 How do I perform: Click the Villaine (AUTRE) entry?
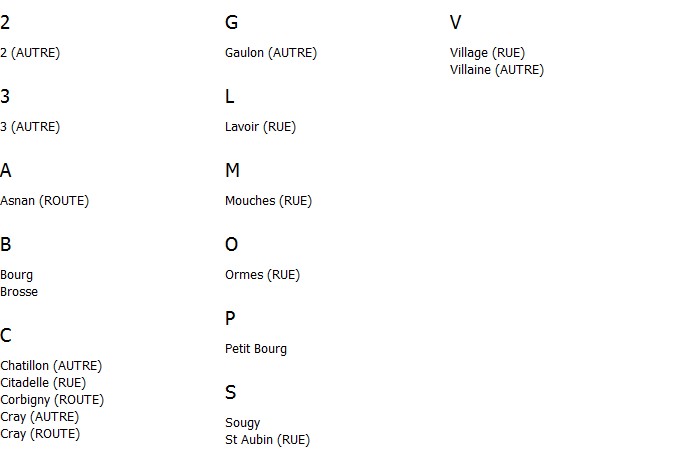point(497,70)
